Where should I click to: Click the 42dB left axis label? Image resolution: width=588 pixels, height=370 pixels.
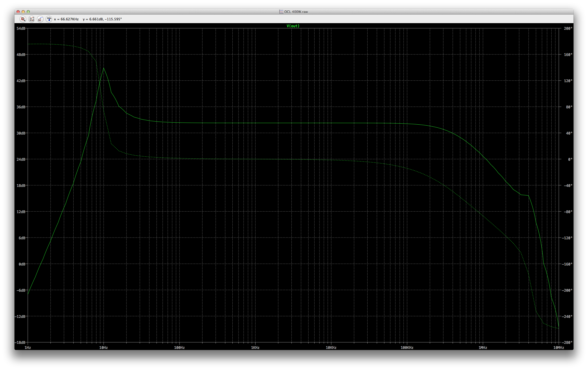coord(21,81)
